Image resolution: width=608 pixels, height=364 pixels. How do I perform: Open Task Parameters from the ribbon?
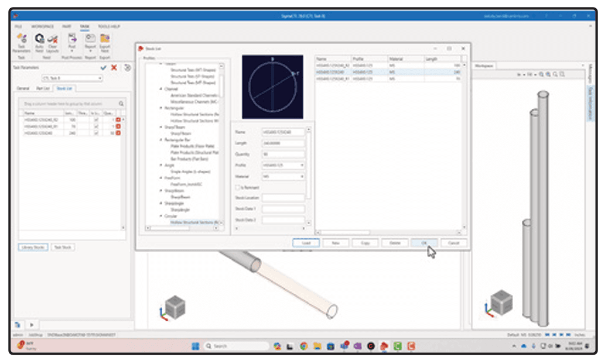point(21,43)
